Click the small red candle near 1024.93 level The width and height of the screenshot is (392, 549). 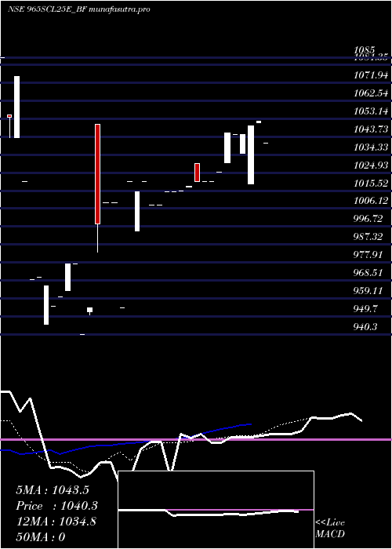click(x=198, y=173)
